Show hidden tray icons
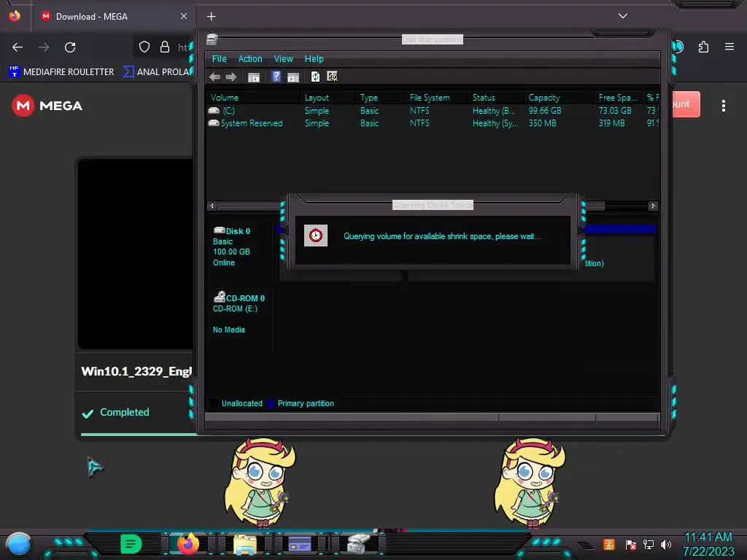747x560 pixels. pyautogui.click(x=587, y=545)
